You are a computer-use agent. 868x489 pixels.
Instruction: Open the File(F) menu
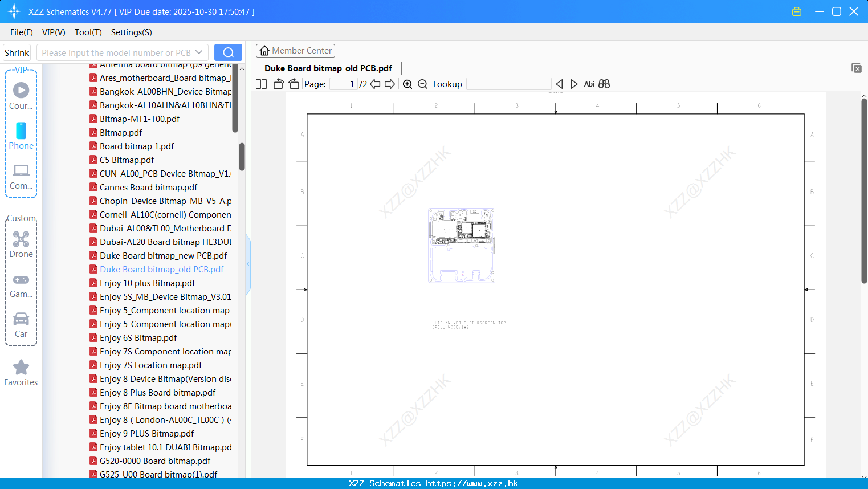22,32
